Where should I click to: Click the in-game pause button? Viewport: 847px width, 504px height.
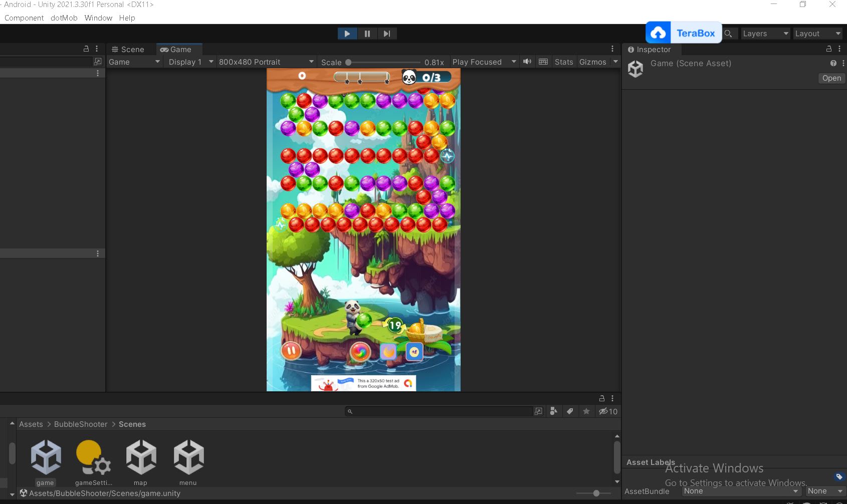(x=291, y=351)
